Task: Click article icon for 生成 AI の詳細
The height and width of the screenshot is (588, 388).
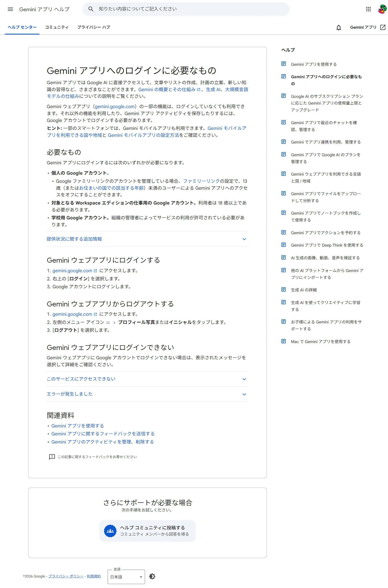Action: 284,289
